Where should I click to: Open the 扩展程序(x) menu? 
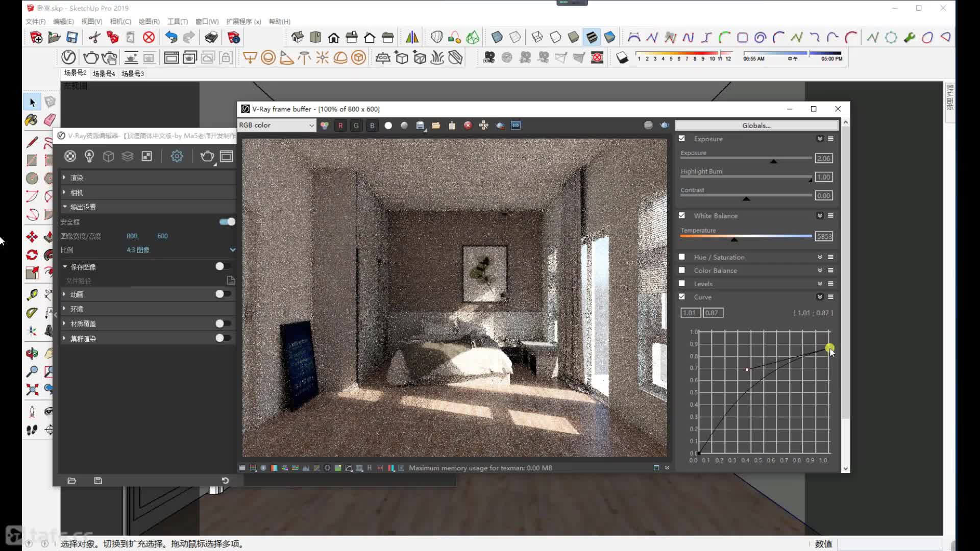pyautogui.click(x=243, y=21)
